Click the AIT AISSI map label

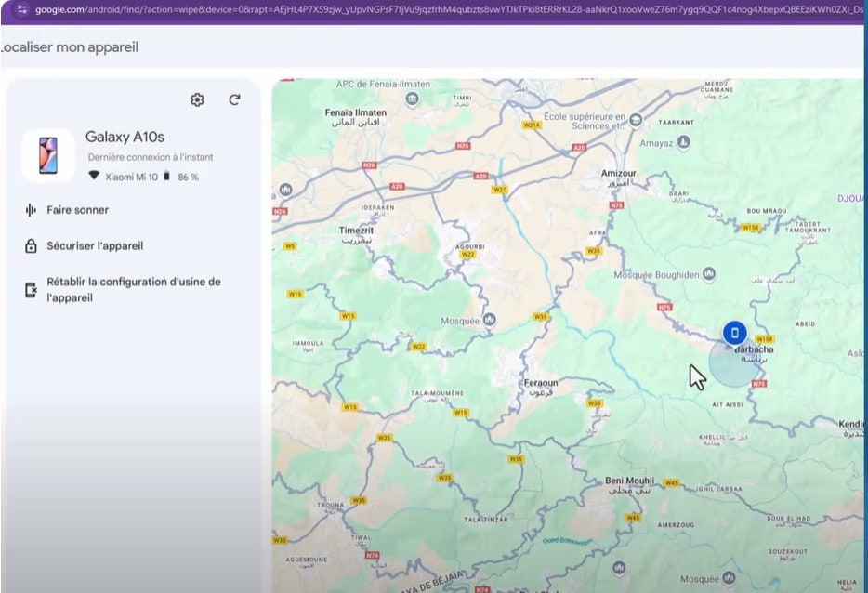(x=728, y=404)
